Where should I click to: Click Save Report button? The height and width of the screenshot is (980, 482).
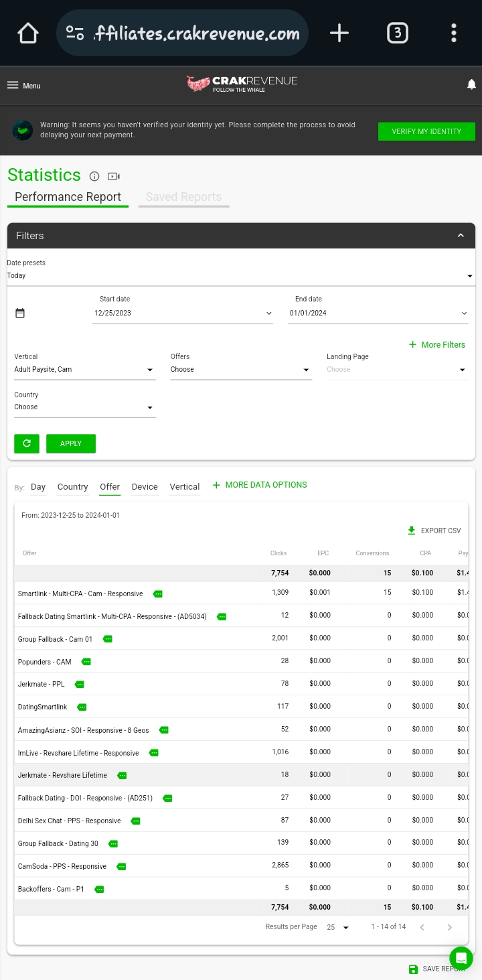437,969
